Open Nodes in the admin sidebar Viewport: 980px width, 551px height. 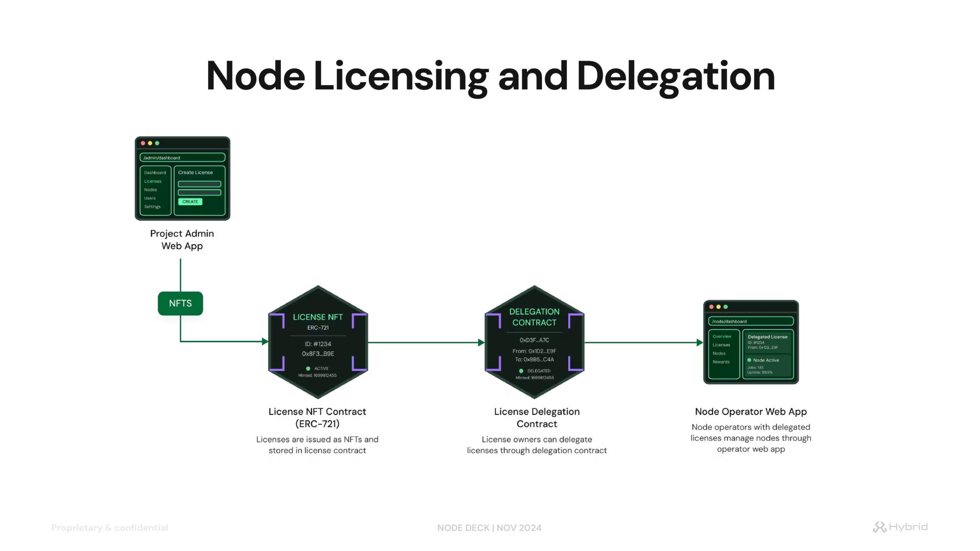tap(151, 190)
